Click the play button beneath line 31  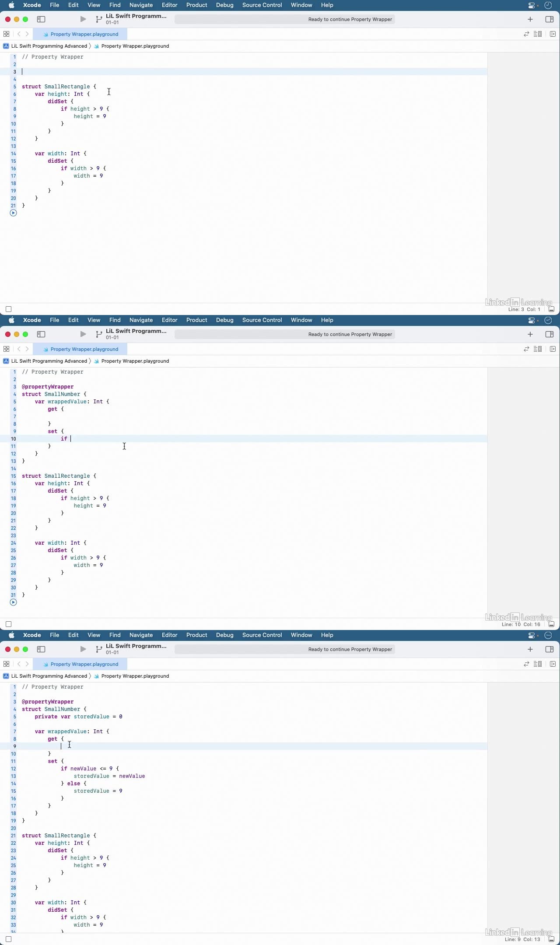click(x=13, y=602)
